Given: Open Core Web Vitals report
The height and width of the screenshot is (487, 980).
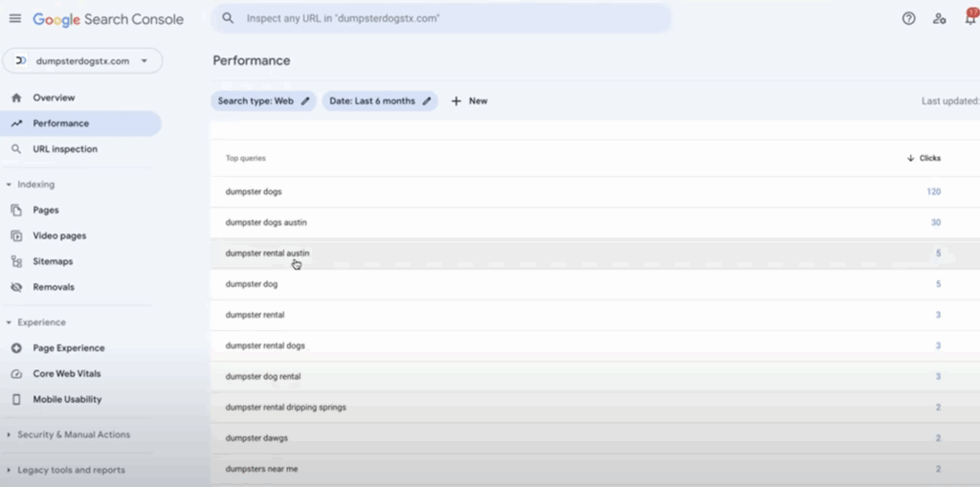Looking at the screenshot, I should [66, 374].
